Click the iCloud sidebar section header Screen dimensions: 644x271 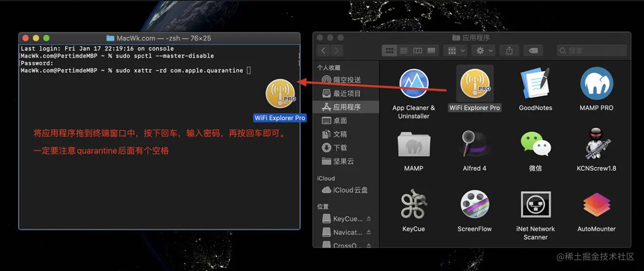(326, 178)
